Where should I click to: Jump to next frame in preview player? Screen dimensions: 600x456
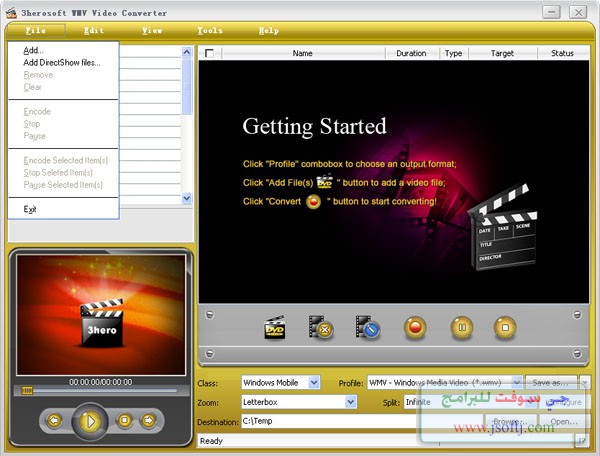pyautogui.click(x=148, y=420)
